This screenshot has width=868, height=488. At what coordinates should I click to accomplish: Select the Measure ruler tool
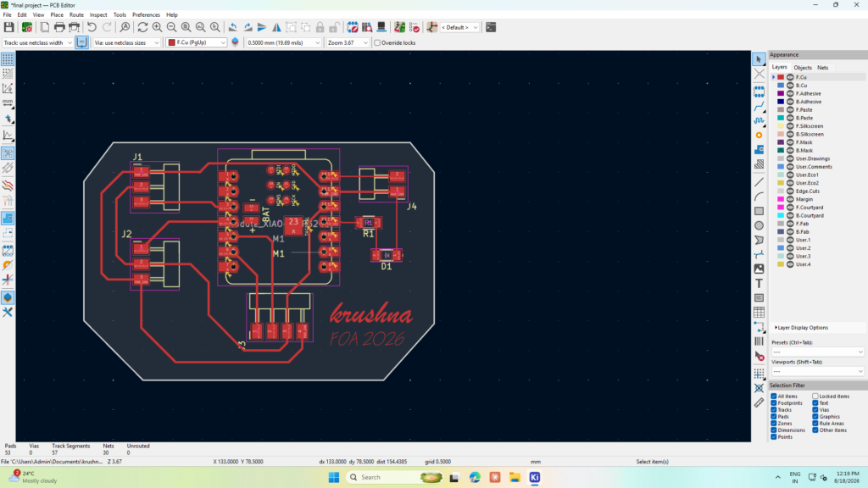coord(759,402)
